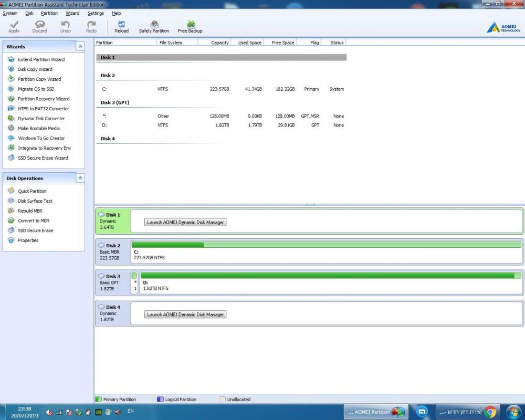Screen dimensions: 525x420
Task: Open the Windows Start button
Action: (x=513, y=412)
